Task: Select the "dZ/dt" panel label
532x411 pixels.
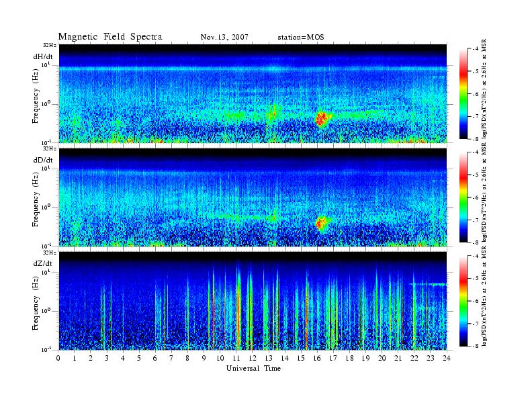Action: click(x=43, y=263)
